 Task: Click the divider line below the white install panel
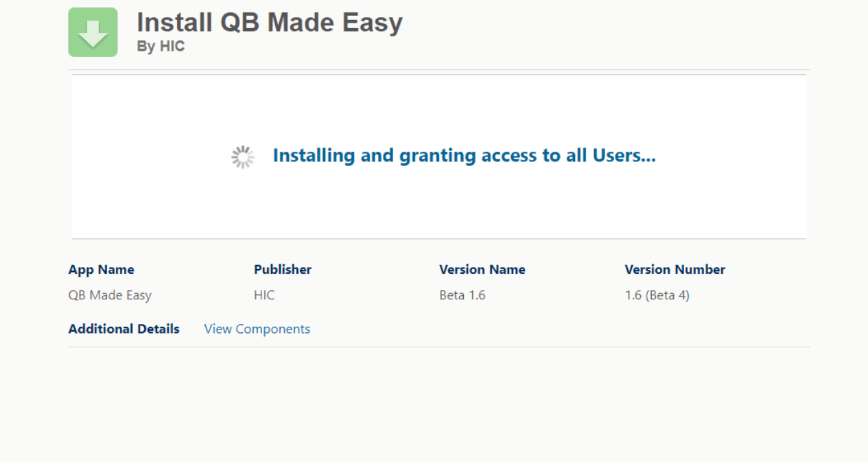pos(439,239)
